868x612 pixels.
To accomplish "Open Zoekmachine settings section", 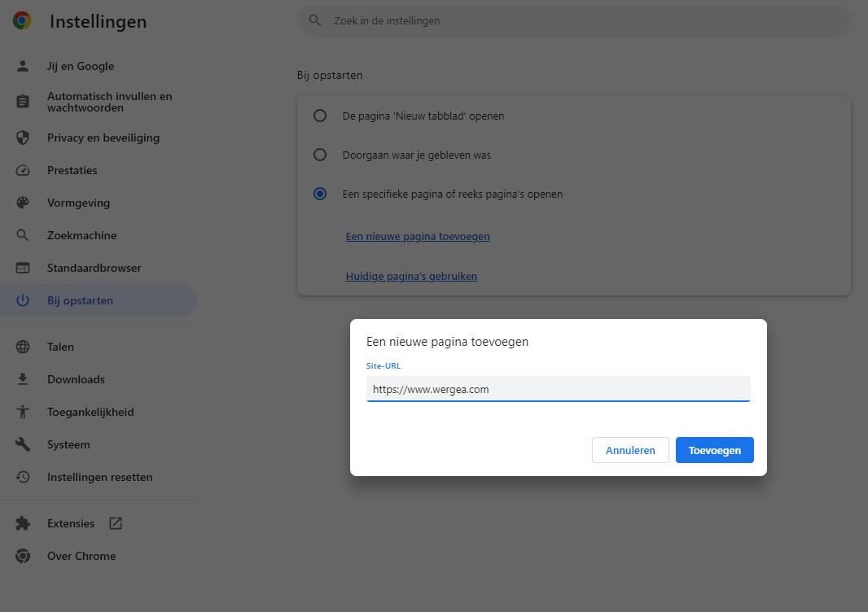I will pos(81,236).
